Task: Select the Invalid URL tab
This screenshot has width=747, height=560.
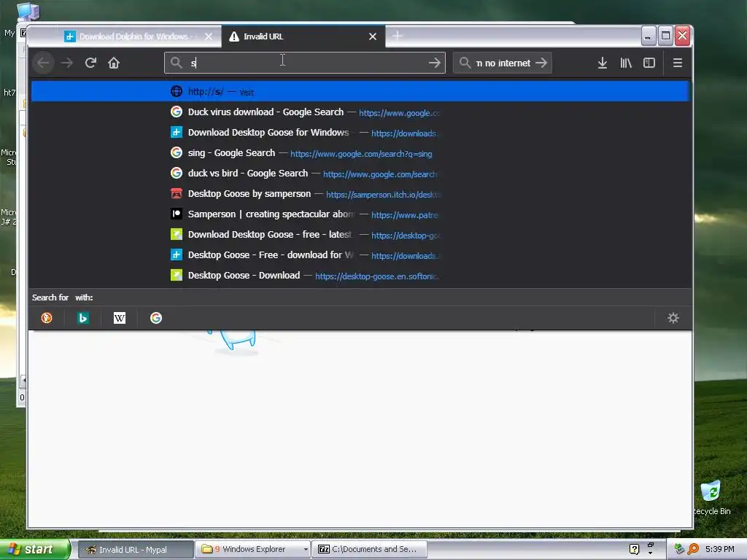Action: coord(303,36)
